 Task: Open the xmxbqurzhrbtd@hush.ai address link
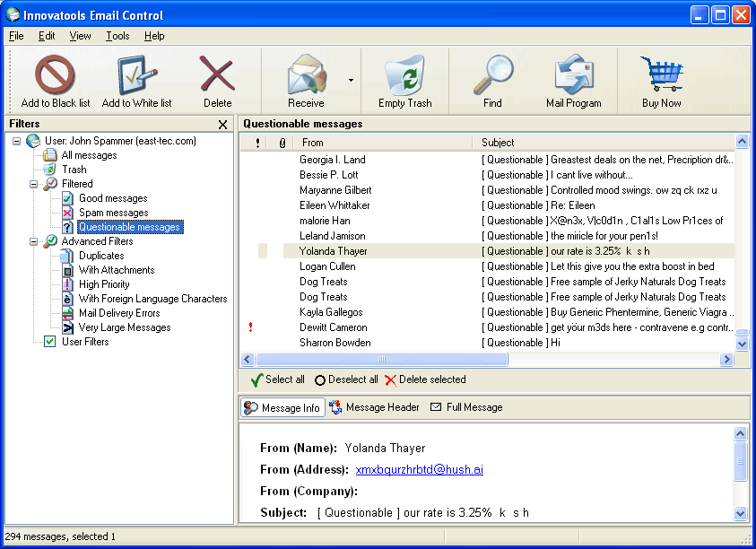[x=420, y=469]
